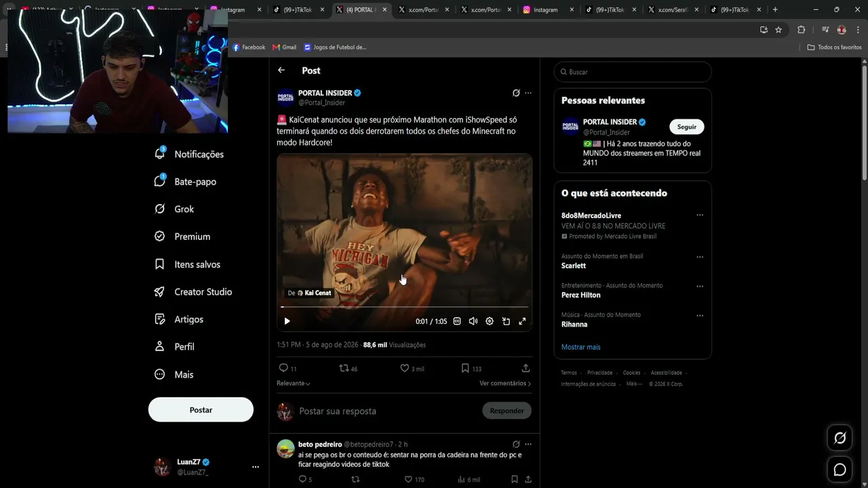This screenshot has width=868, height=488.
Task: Open options for Rihanna trend
Action: point(700,315)
